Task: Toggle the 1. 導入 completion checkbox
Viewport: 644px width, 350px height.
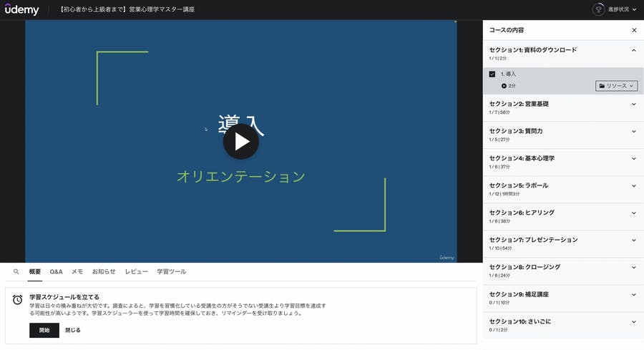Action: tap(492, 74)
